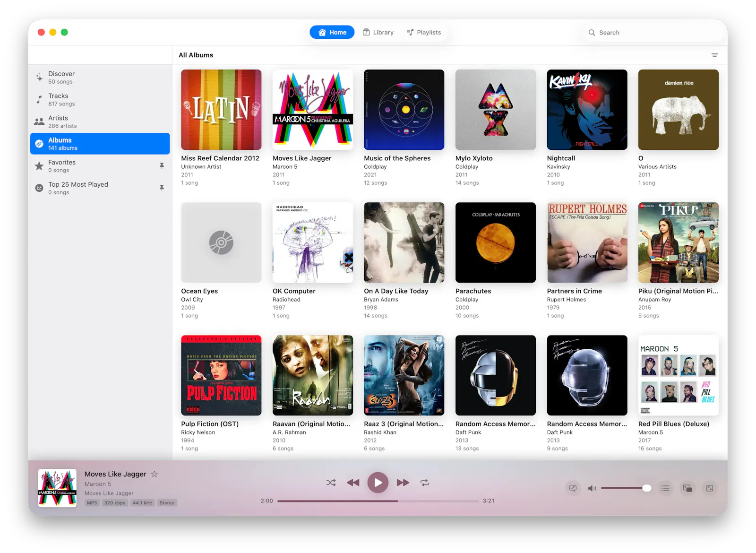
Task: Click the 320 kbps bitrate badge
Action: pyautogui.click(x=115, y=503)
